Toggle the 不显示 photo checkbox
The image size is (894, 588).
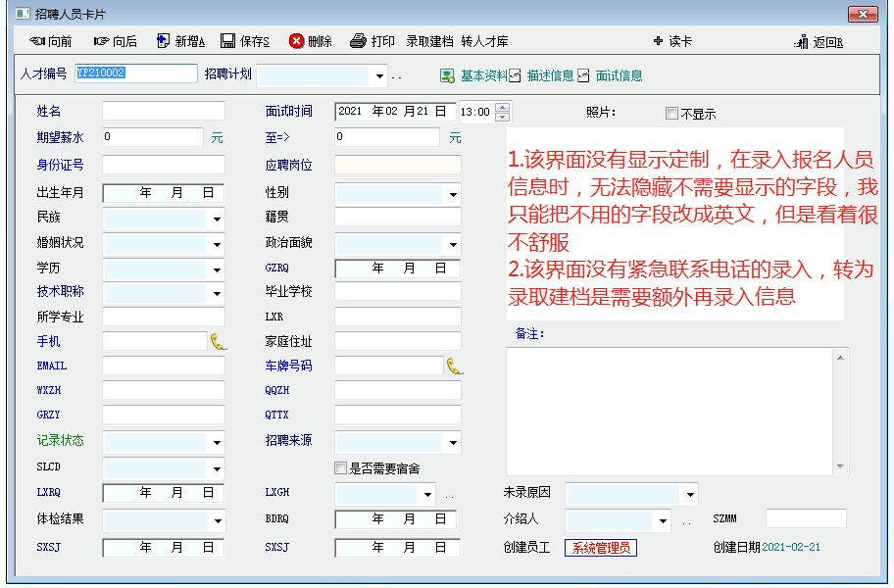pos(671,113)
